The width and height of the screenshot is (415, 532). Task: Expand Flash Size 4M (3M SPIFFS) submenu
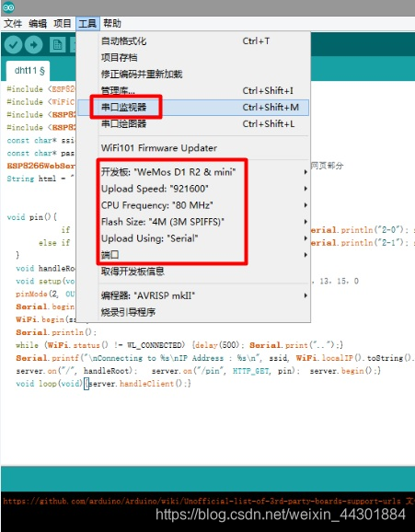193,222
